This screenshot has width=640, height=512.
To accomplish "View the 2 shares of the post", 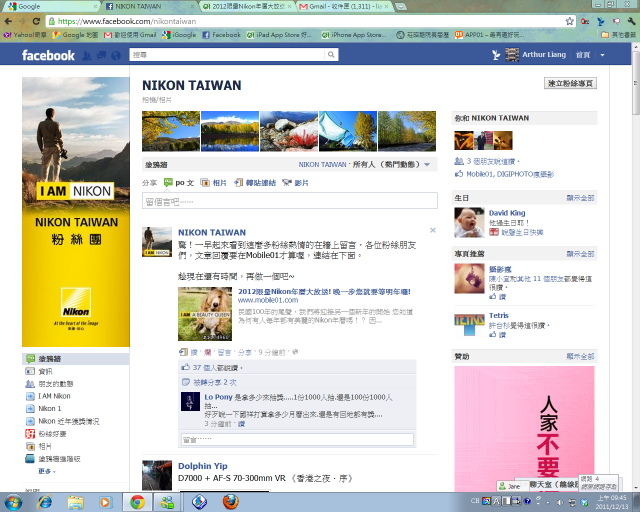I will click(215, 383).
